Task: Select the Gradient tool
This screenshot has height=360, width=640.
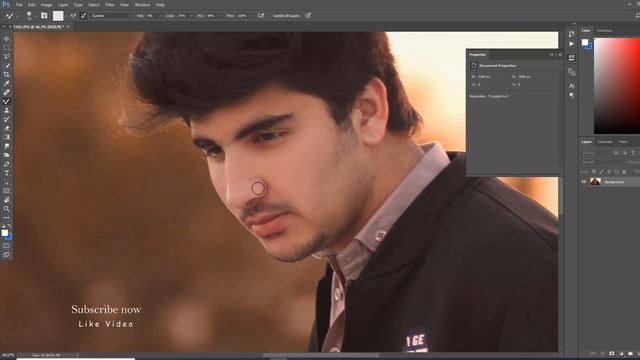Action: [7, 137]
